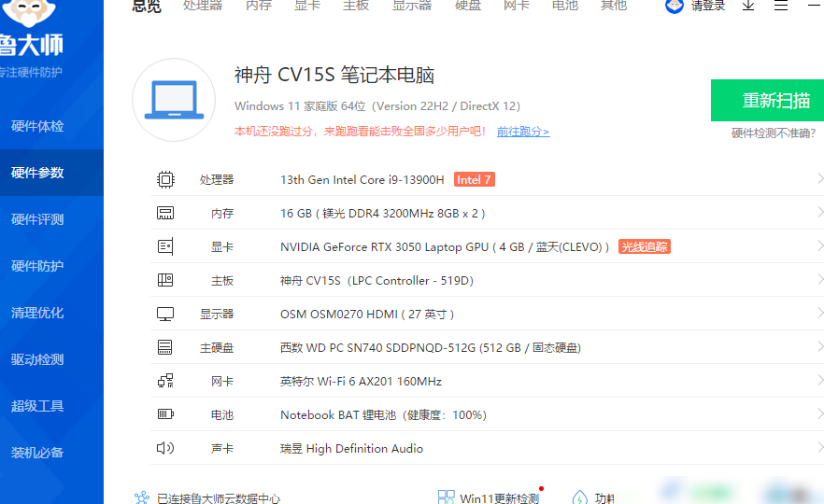Switch to the 内存 tab

pos(259,6)
